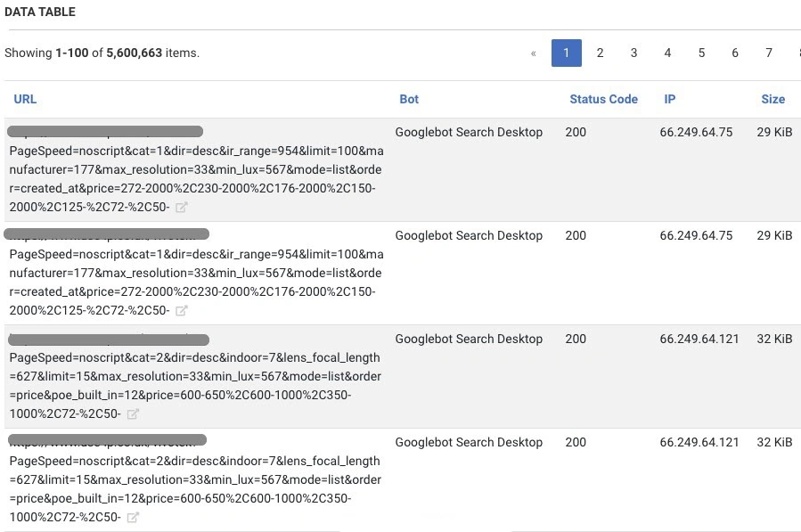Sort table by Size column header
Viewport: 801px width, 532px height.
point(772,99)
